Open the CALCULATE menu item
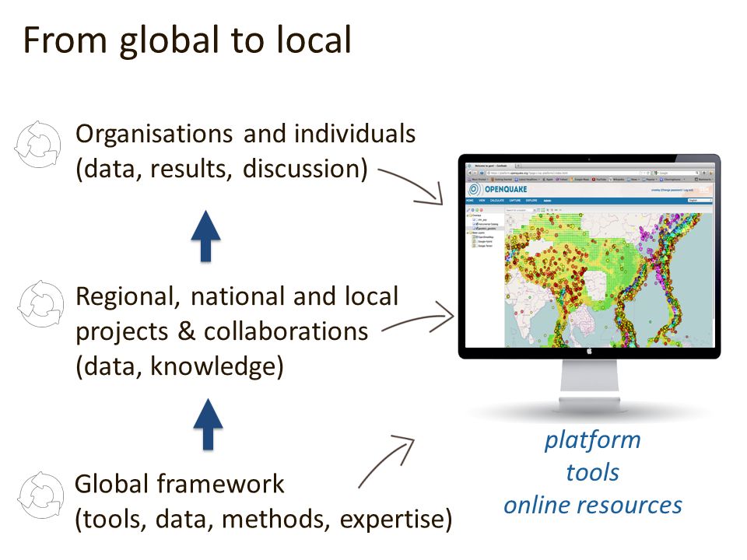This screenshot has width=747, height=560. click(497, 201)
